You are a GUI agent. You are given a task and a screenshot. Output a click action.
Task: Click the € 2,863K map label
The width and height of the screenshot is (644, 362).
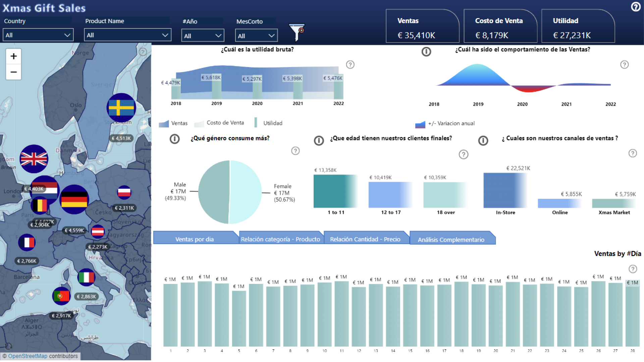[x=86, y=296]
